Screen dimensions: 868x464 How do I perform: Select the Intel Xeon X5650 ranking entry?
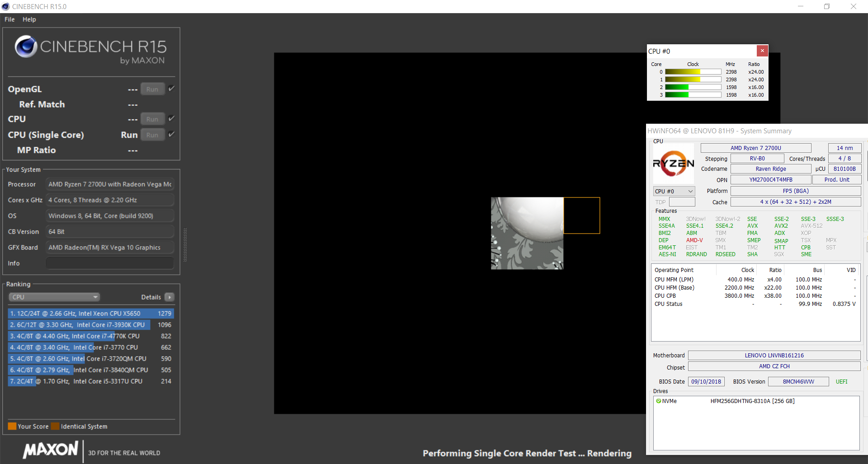[91, 313]
